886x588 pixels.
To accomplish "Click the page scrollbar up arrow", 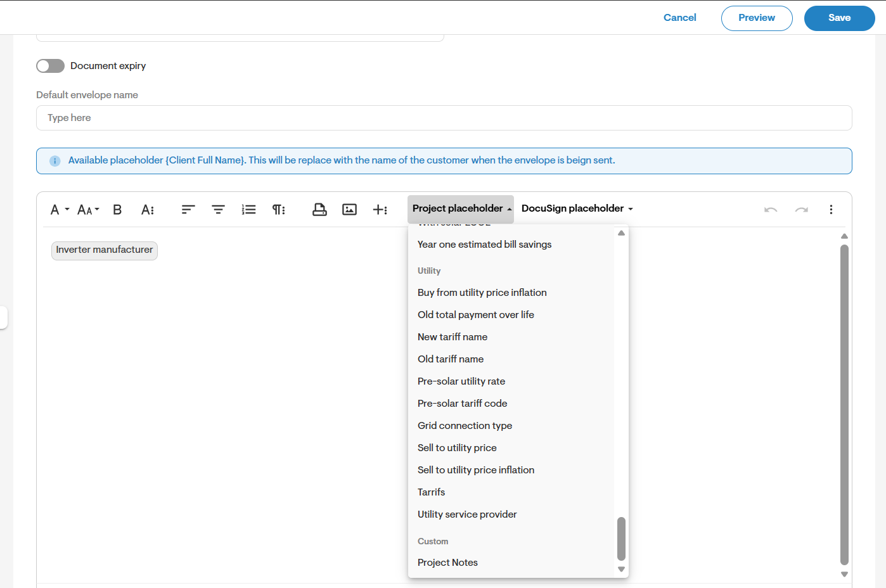I will pyautogui.click(x=844, y=236).
